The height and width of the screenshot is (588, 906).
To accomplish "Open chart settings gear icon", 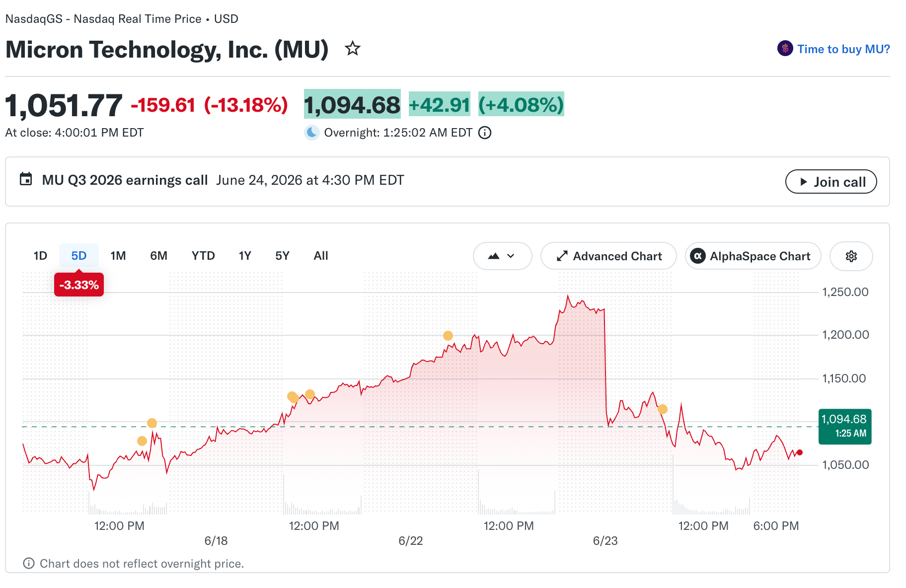I will tap(851, 256).
